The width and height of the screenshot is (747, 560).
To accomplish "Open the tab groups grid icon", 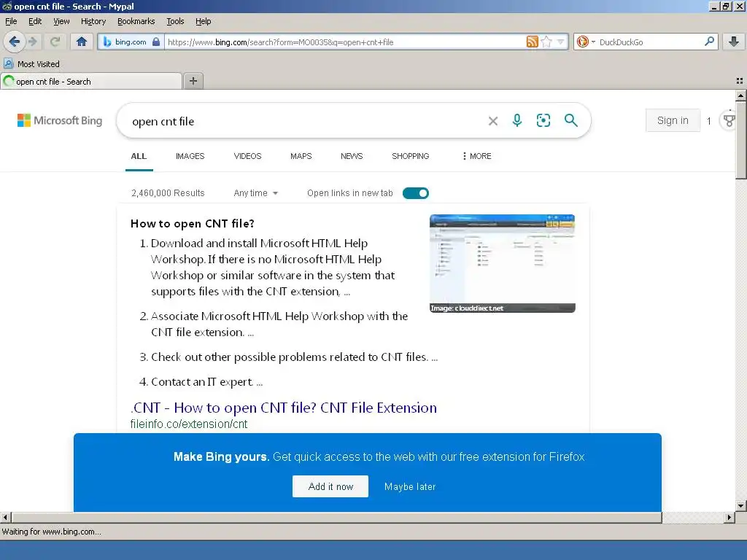I will (x=740, y=81).
